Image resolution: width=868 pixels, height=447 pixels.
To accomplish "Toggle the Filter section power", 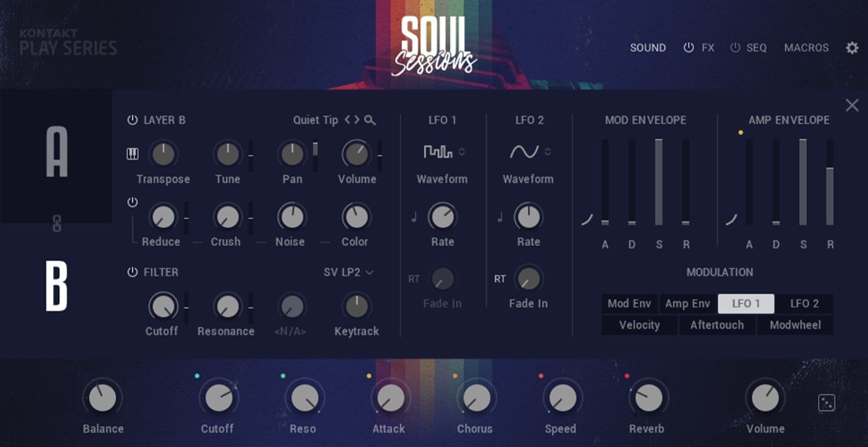I will pos(132,272).
